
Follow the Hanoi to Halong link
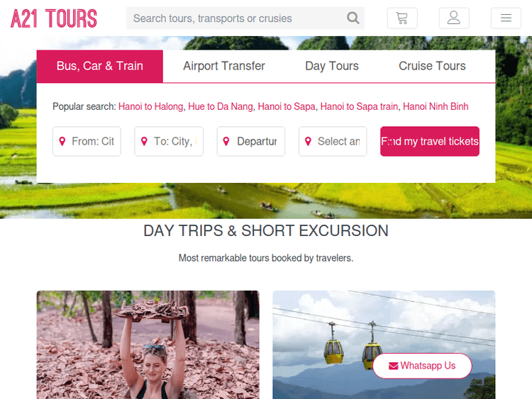[150, 106]
